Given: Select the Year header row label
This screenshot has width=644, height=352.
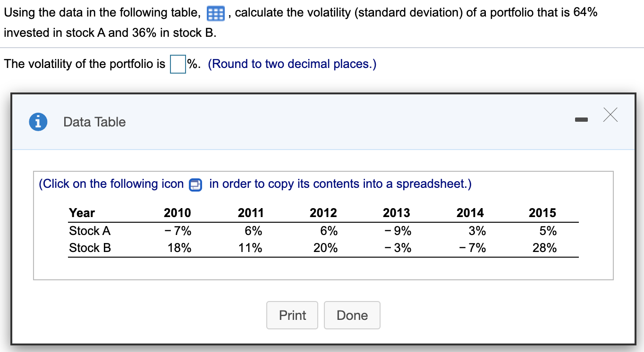Looking at the screenshot, I should tap(82, 213).
